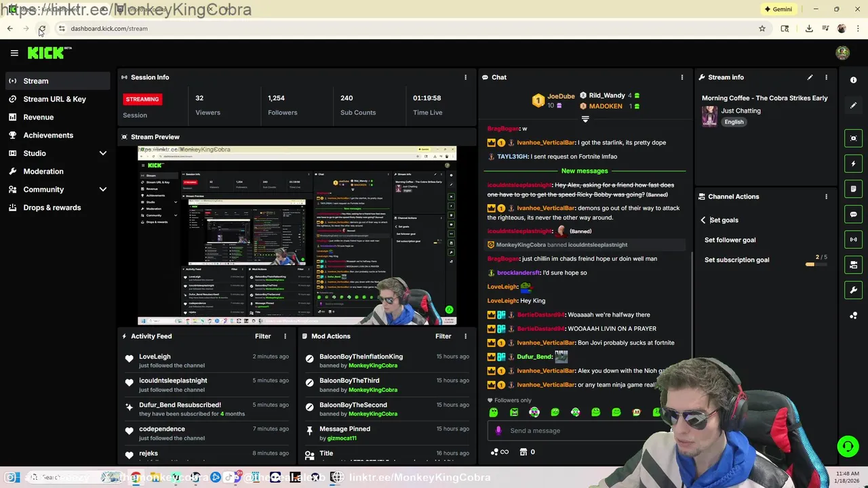Click the edit layout pencil in right rail
Viewport: 868px width, 488px height.
click(x=853, y=106)
